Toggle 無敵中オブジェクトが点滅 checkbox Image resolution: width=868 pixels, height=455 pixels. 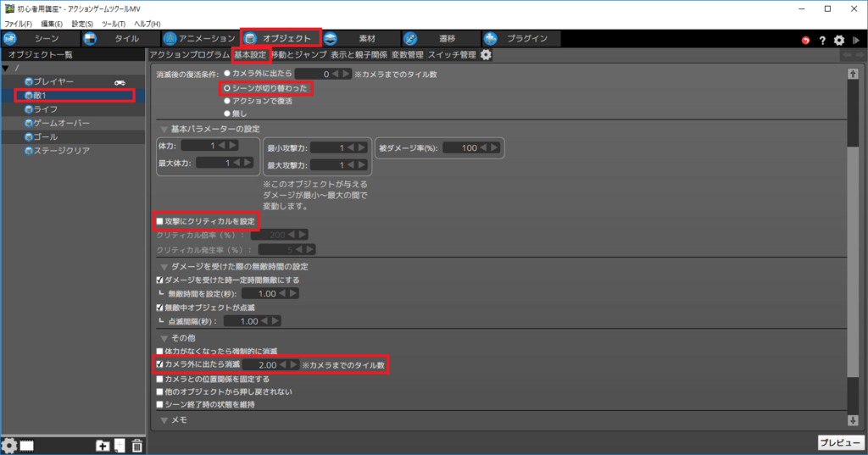click(160, 308)
